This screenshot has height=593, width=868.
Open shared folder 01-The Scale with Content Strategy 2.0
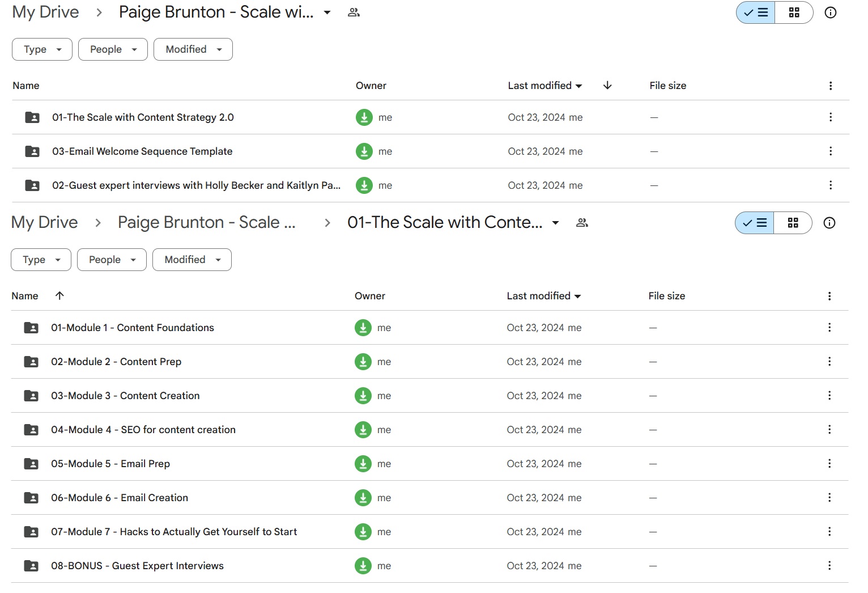(143, 117)
